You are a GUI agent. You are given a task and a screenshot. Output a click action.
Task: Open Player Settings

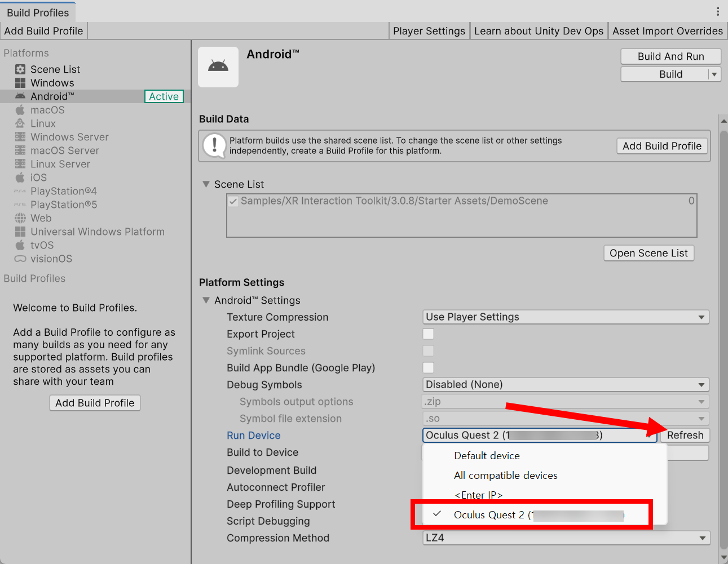point(429,31)
